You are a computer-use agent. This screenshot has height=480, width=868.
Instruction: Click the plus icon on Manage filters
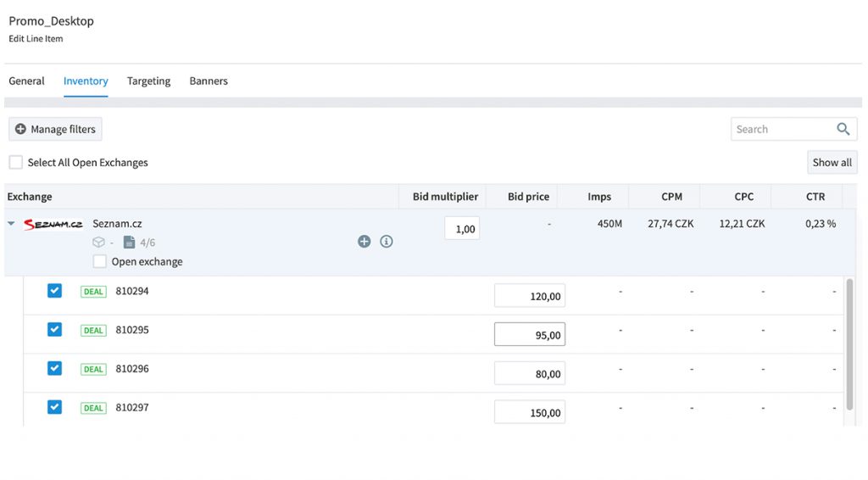coord(20,129)
